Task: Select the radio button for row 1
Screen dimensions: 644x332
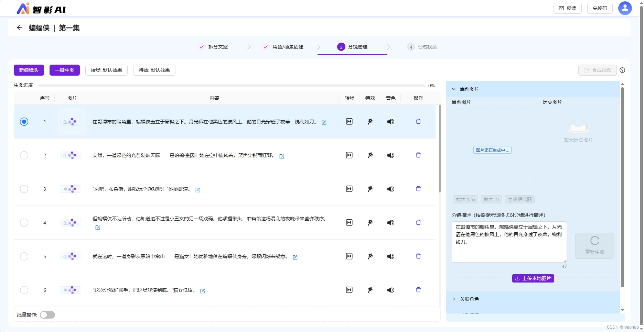Action: [24, 121]
